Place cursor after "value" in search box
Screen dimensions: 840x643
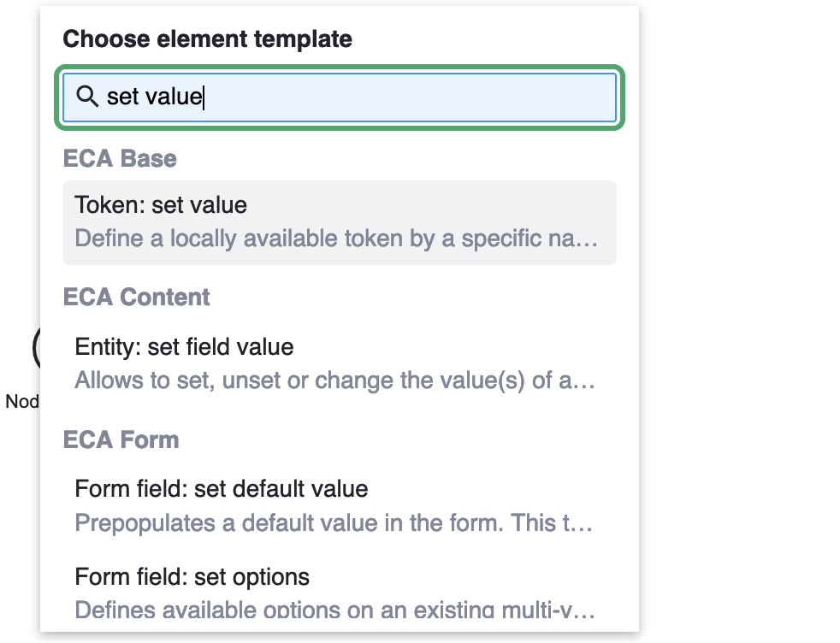[x=204, y=97]
